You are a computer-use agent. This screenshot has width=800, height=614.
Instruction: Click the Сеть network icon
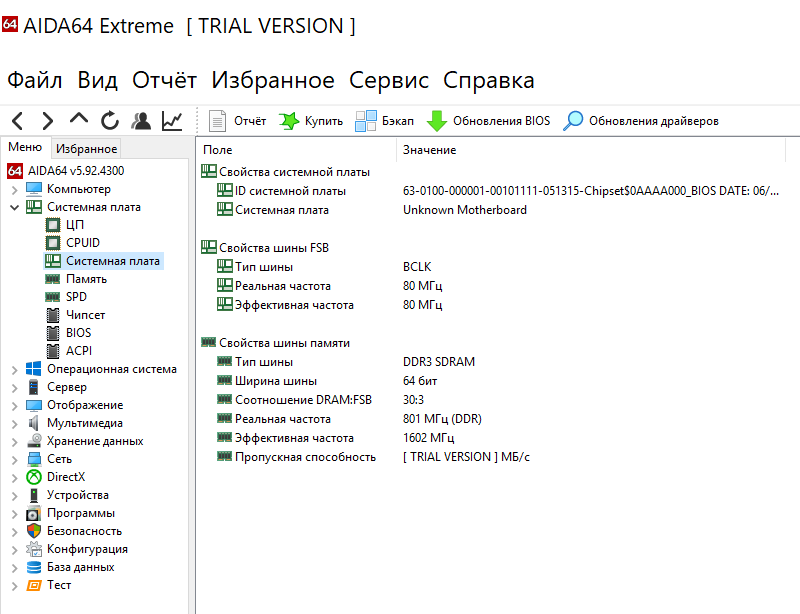point(34,459)
